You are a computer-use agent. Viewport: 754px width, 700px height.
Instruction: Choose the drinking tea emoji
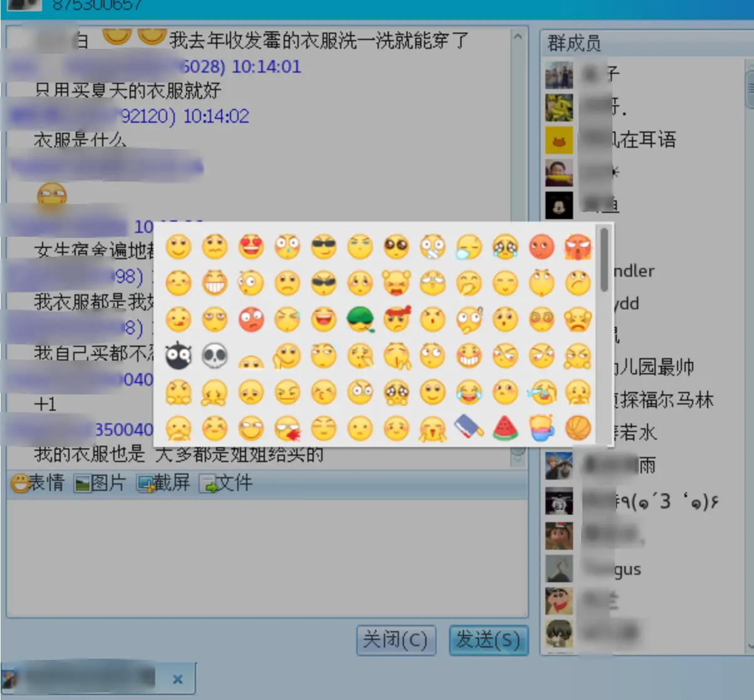[x=542, y=430]
